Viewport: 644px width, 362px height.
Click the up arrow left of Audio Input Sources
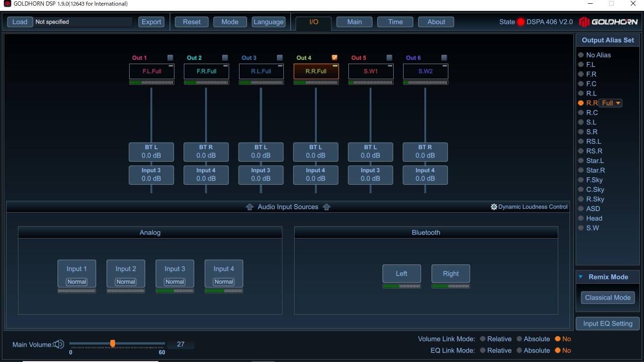(250, 207)
